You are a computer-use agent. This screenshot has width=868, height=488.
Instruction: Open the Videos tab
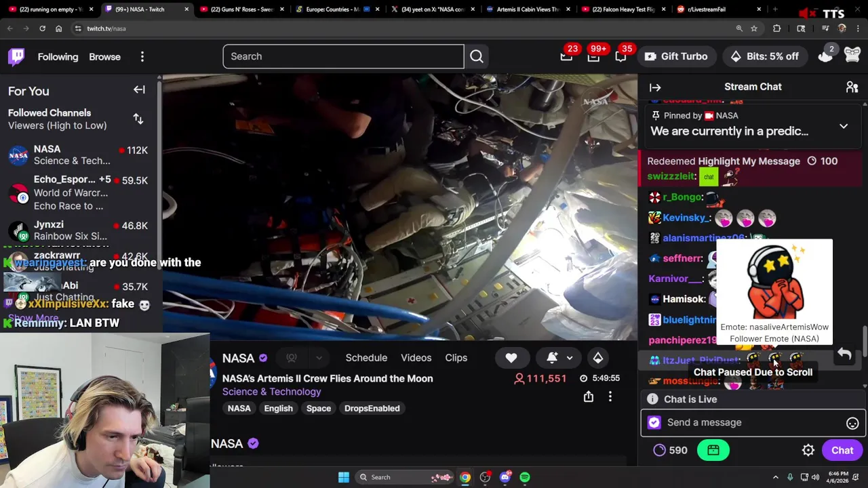pyautogui.click(x=416, y=358)
